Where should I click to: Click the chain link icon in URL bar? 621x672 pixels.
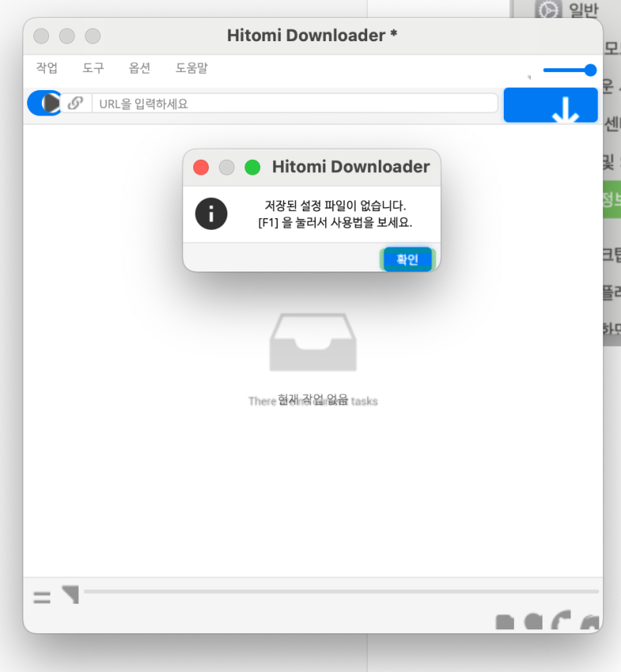[x=75, y=103]
